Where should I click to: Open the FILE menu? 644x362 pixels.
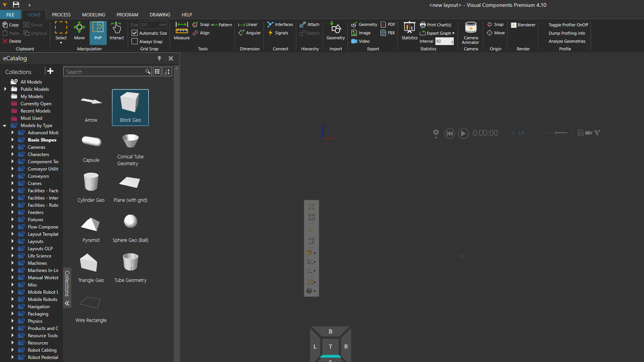pyautogui.click(x=10, y=15)
